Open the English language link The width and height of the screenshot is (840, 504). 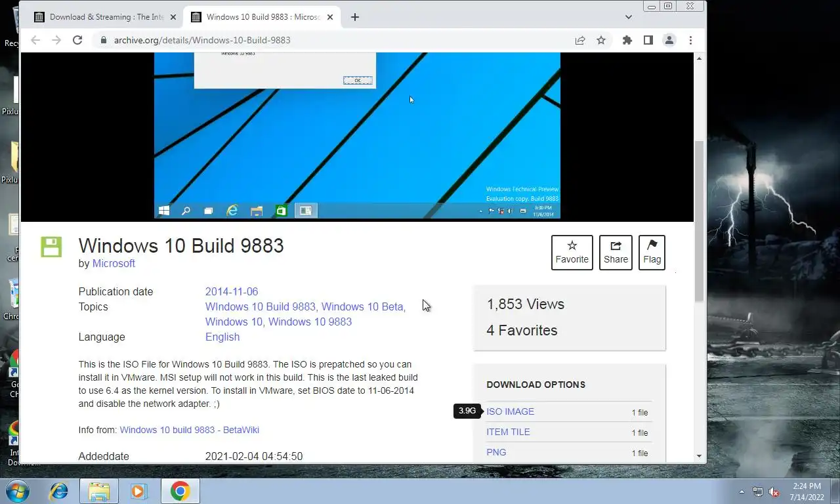(222, 337)
